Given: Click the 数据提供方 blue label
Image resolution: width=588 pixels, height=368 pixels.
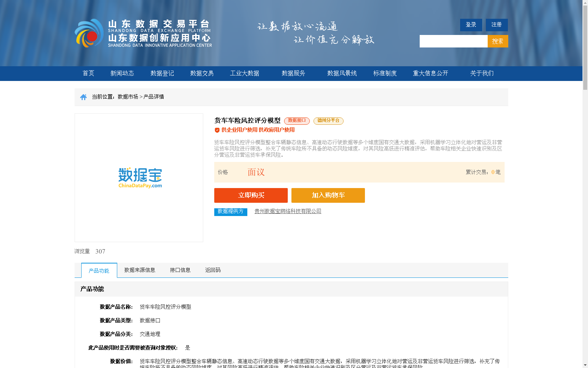Looking at the screenshot, I should 231,212.
